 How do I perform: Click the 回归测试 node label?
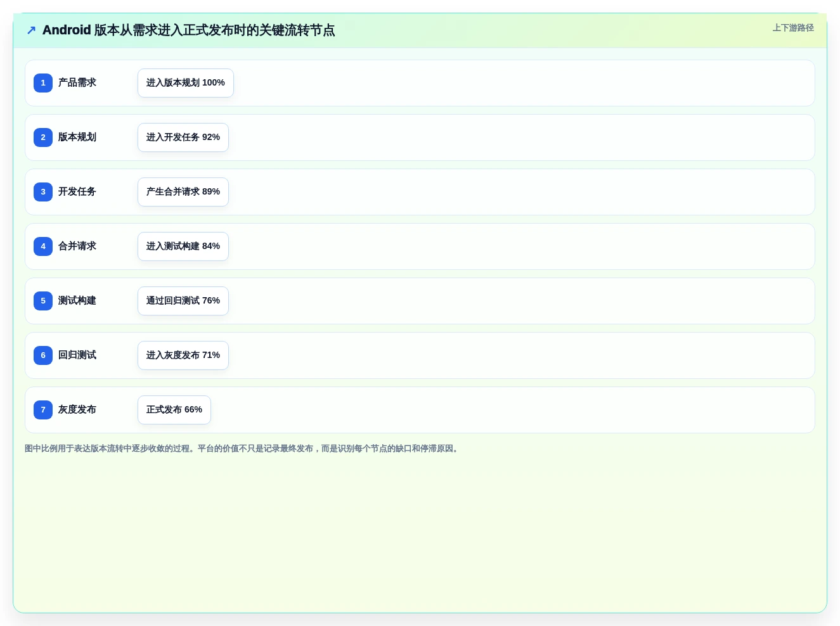point(77,355)
